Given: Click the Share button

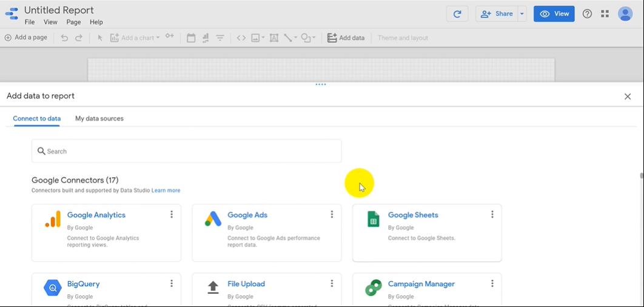Looking at the screenshot, I should pyautogui.click(x=497, y=14).
